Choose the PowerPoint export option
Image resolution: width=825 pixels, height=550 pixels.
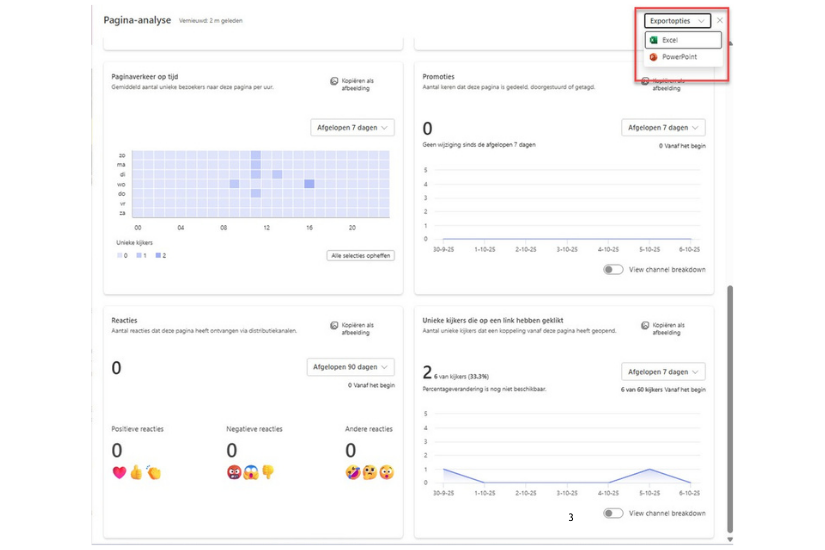pyautogui.click(x=679, y=57)
